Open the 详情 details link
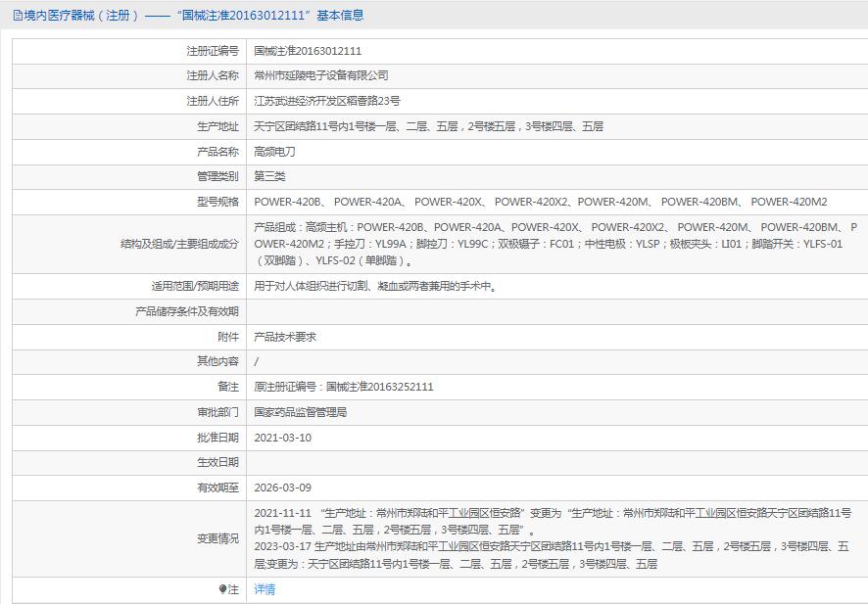 click(x=265, y=589)
